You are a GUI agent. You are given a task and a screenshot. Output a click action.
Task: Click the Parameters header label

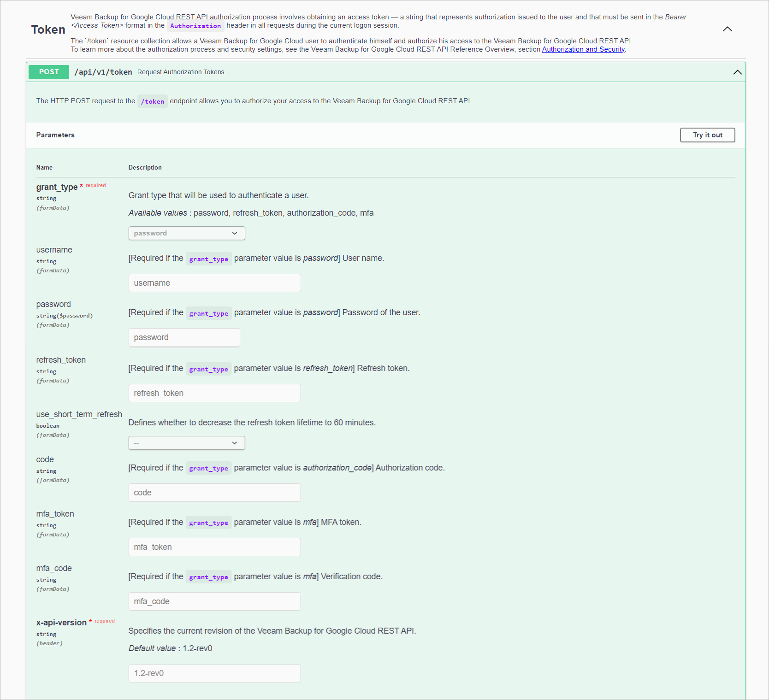pyautogui.click(x=55, y=135)
